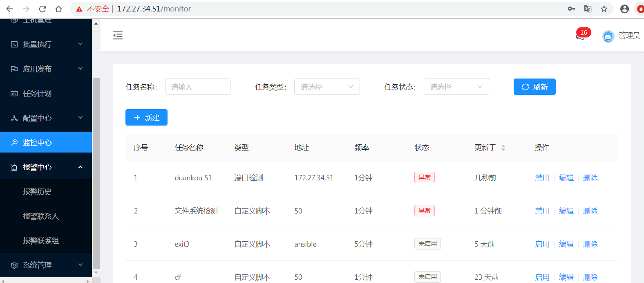Open browser home page icon

point(59,9)
